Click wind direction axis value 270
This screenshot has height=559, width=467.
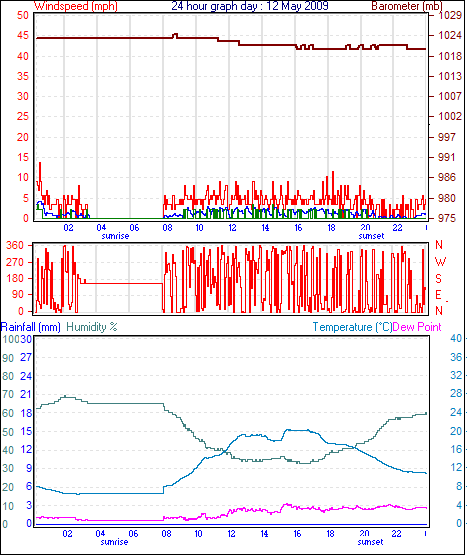point(15,262)
